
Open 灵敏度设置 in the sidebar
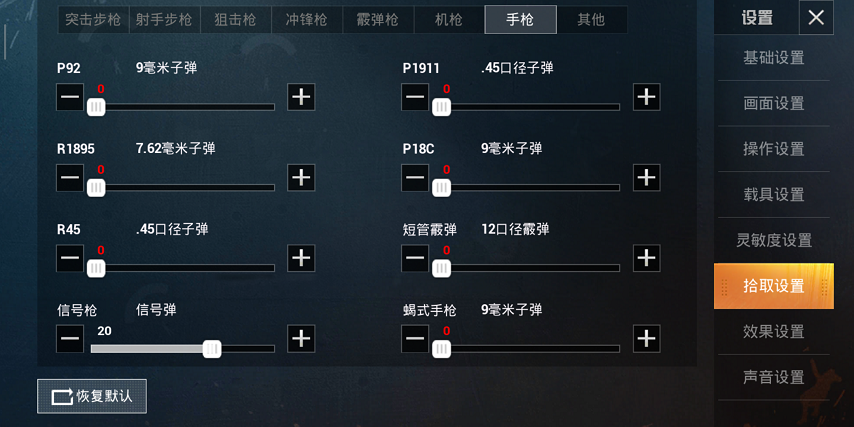[773, 240]
